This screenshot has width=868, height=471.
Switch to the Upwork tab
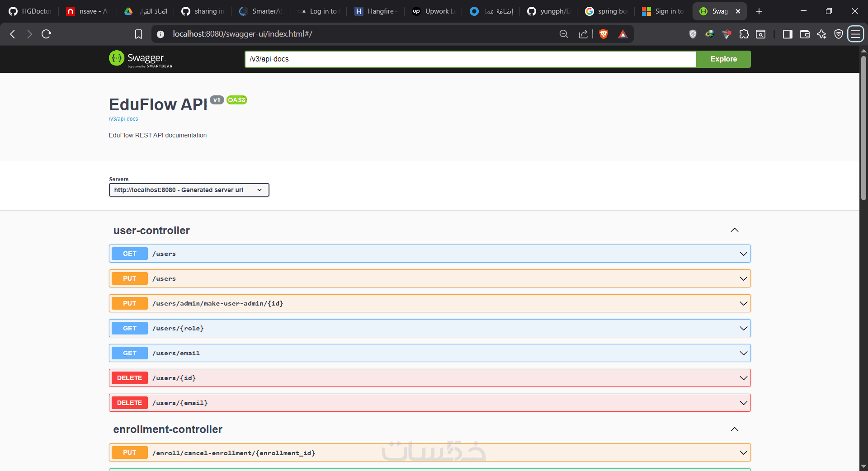tap(433, 11)
